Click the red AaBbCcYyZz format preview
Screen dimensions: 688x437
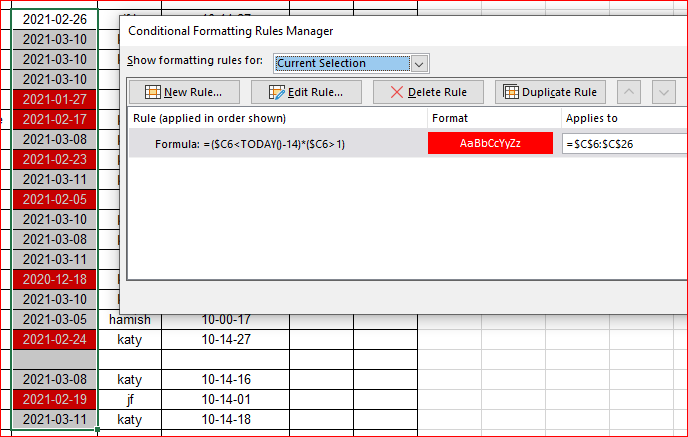(490, 143)
